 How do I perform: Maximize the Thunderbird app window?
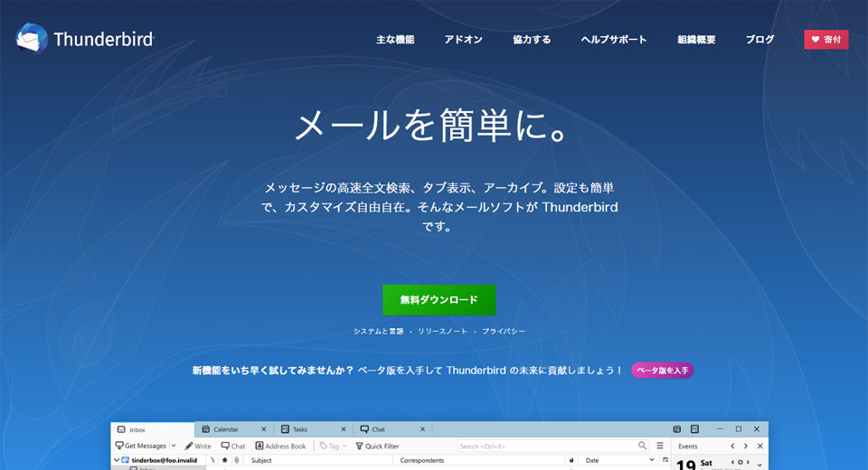(x=739, y=429)
